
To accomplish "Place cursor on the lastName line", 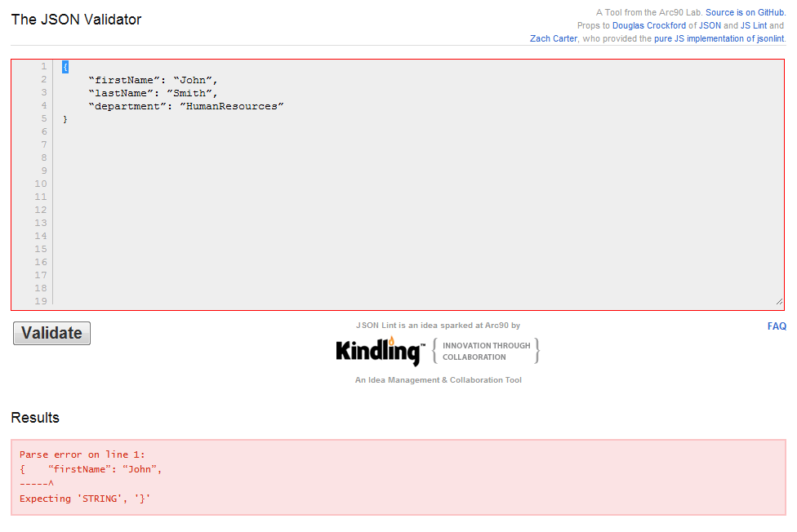I will (153, 94).
